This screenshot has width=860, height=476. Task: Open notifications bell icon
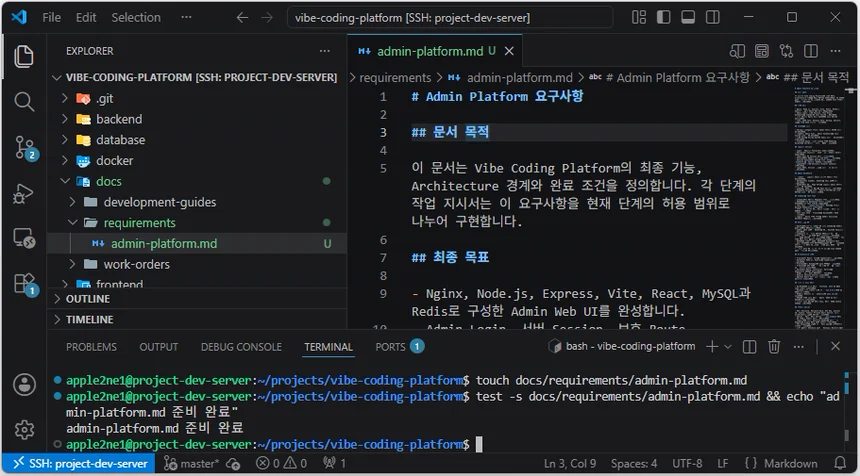click(x=840, y=463)
